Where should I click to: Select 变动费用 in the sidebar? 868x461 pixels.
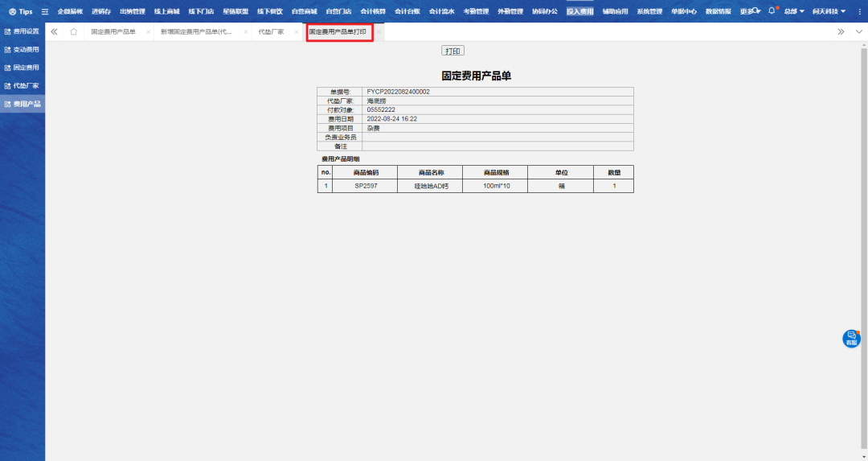point(23,50)
